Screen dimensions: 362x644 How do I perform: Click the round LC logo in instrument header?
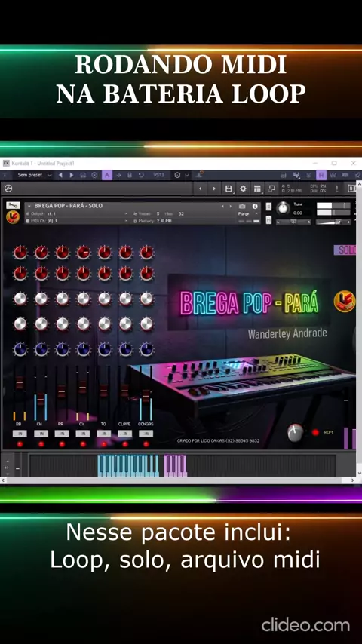(13, 217)
